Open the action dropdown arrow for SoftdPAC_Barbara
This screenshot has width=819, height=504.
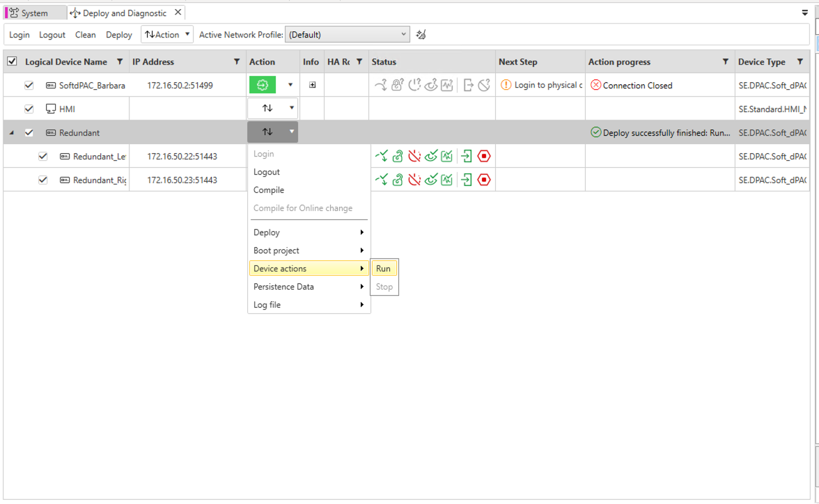290,85
